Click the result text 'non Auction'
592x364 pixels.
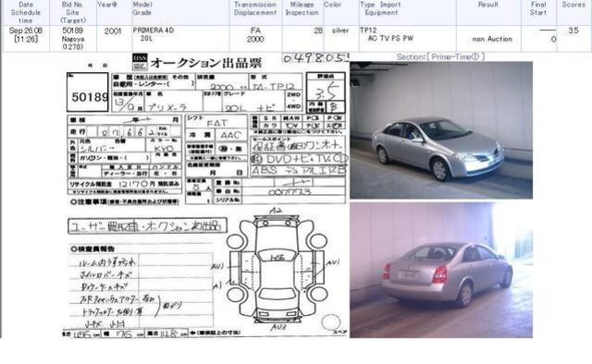coord(492,39)
